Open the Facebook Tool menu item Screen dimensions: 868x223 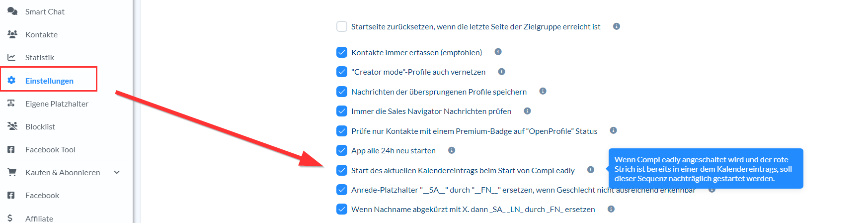[50, 149]
